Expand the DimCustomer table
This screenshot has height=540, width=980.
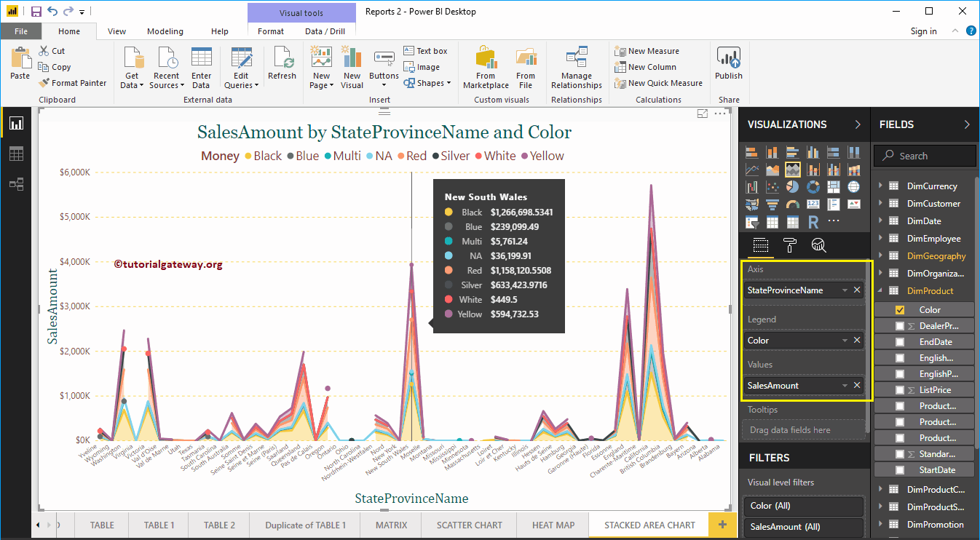click(879, 203)
